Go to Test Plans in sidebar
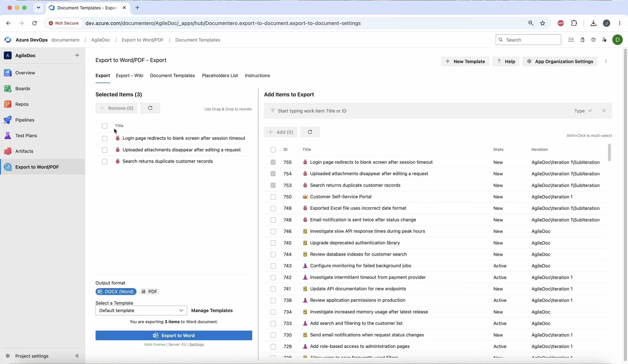 point(26,136)
